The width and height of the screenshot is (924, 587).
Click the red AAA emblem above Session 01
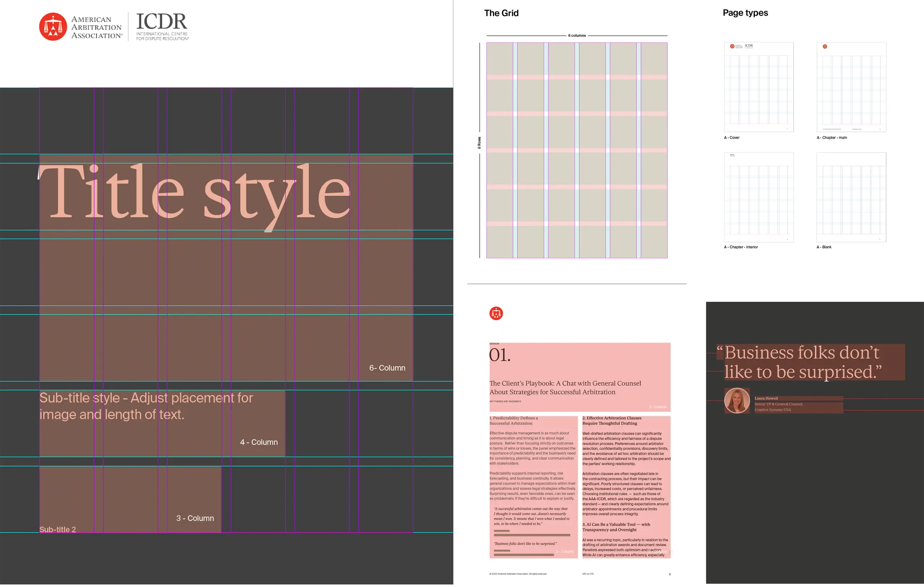click(496, 313)
